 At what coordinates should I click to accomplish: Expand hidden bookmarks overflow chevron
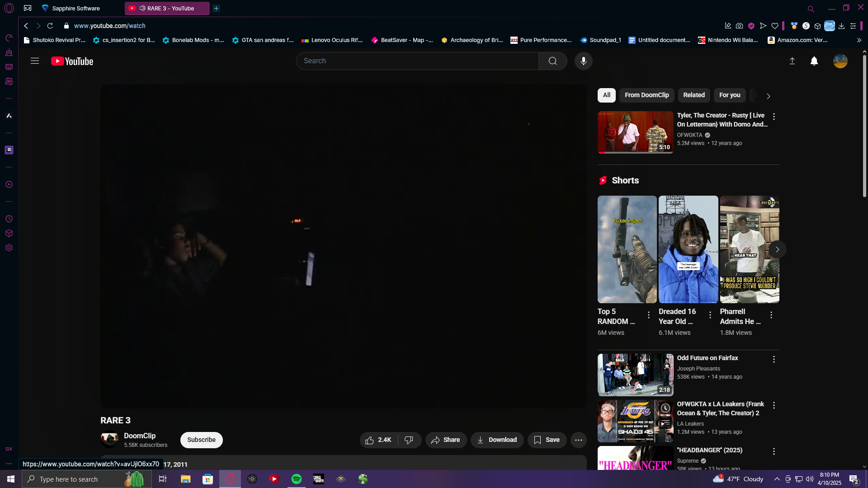click(x=859, y=40)
